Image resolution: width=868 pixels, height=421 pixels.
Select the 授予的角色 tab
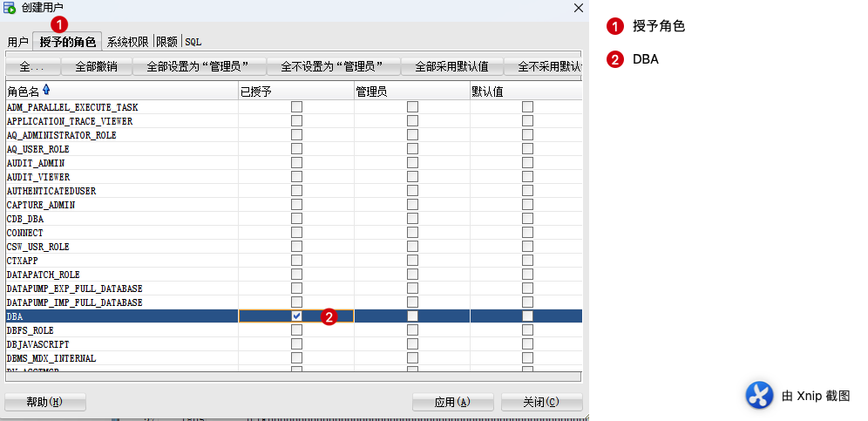click(x=67, y=42)
